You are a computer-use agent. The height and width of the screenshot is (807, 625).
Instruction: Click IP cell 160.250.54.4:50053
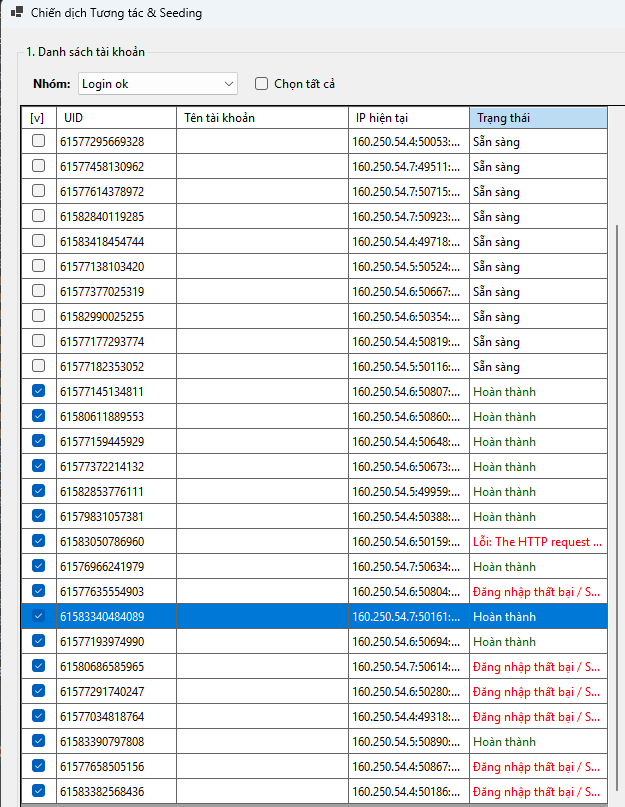[x=409, y=142]
